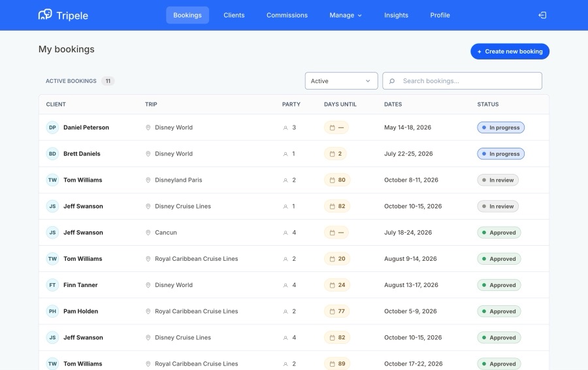Click Approved status for Finn Tanner
Screen dimensions: 588x370
point(498,285)
